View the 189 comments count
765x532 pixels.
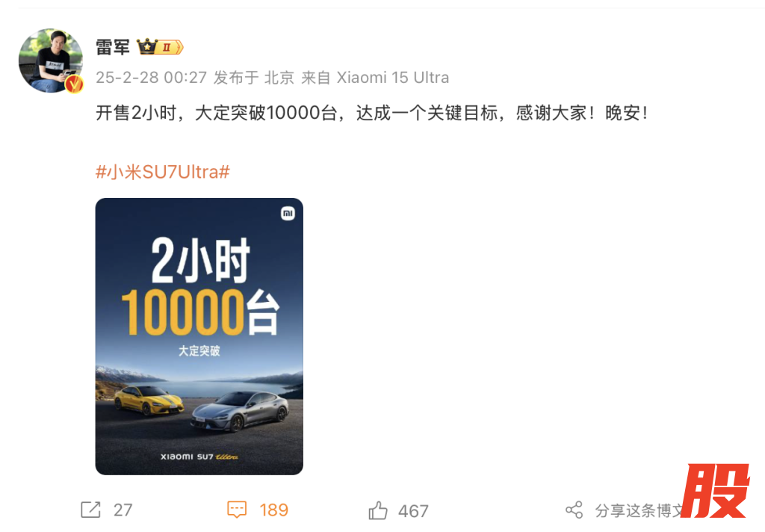point(273,510)
